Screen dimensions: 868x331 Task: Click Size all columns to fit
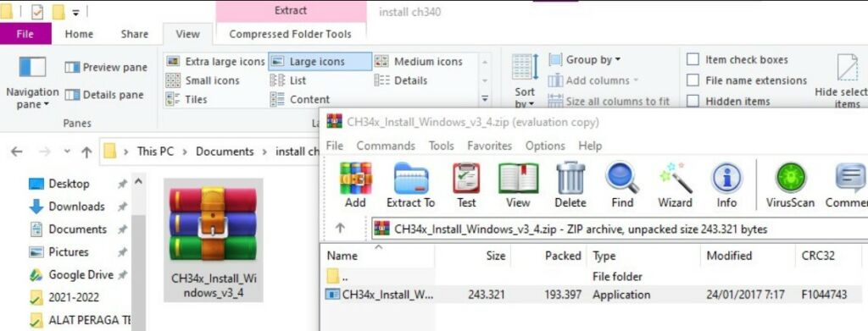click(609, 101)
